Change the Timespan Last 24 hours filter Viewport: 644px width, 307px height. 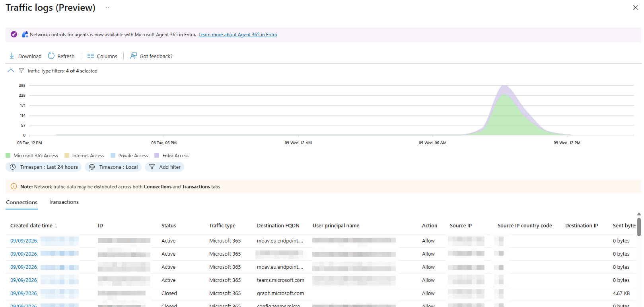click(44, 167)
